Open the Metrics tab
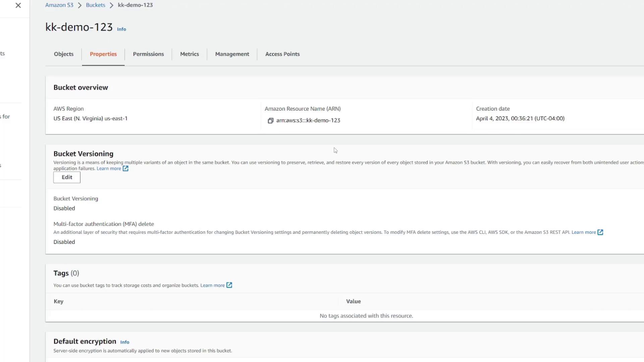The width and height of the screenshot is (644, 362). click(x=190, y=54)
